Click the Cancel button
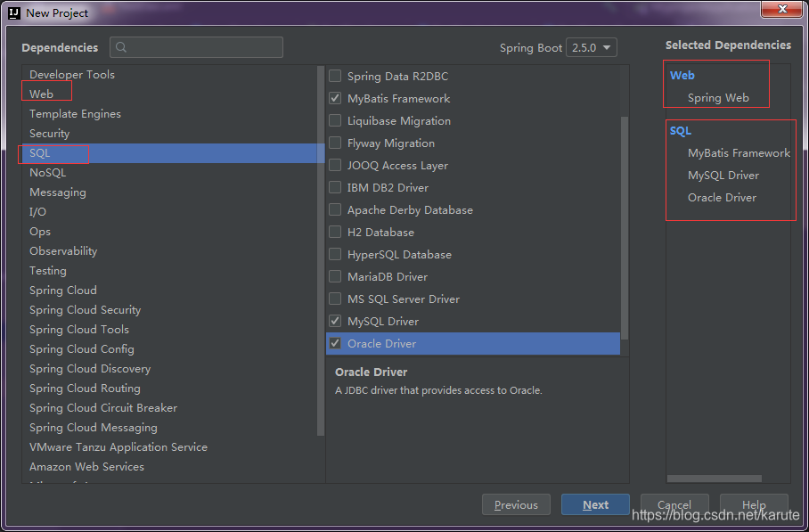Image resolution: width=809 pixels, height=532 pixels. click(674, 504)
